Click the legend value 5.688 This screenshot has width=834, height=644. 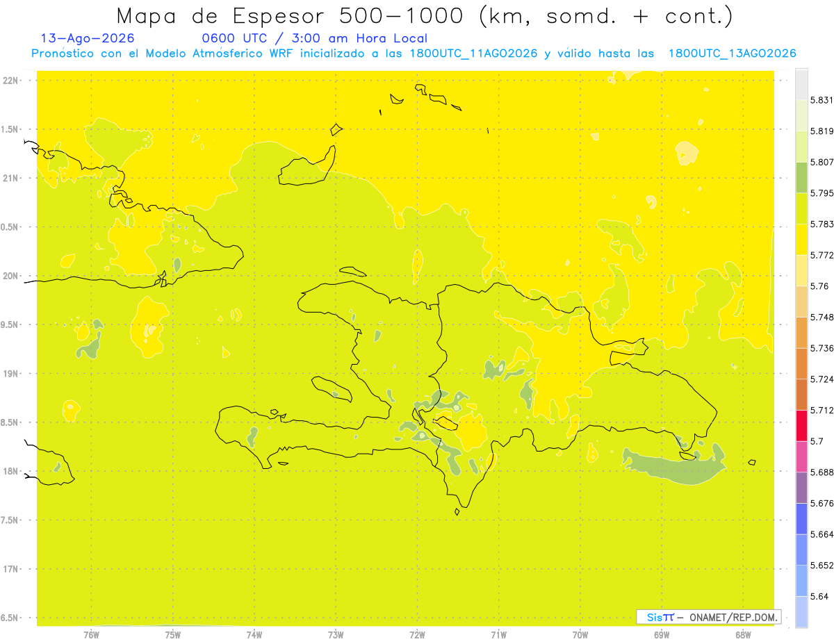[x=821, y=472]
